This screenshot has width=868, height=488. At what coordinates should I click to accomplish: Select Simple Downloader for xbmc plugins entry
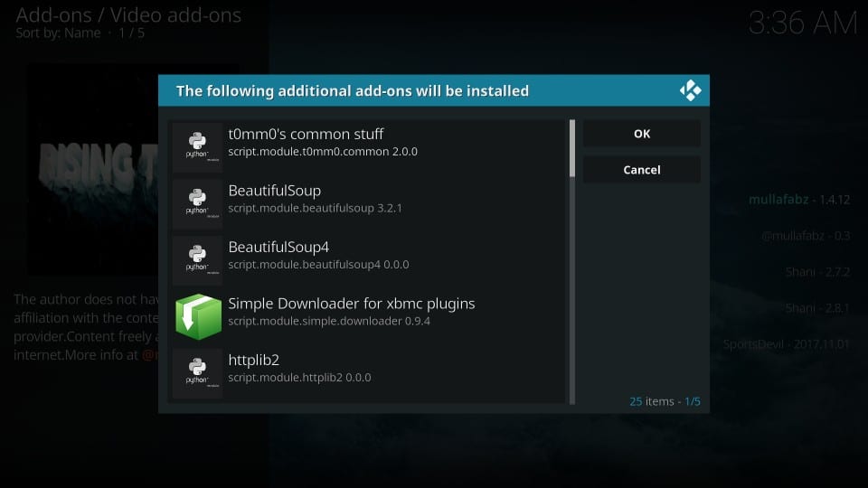coord(367,316)
